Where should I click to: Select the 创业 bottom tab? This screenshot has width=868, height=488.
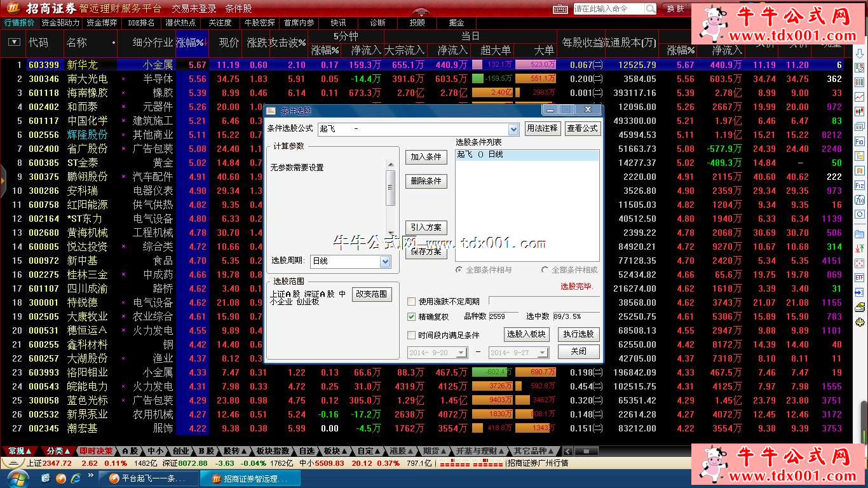[x=180, y=451]
